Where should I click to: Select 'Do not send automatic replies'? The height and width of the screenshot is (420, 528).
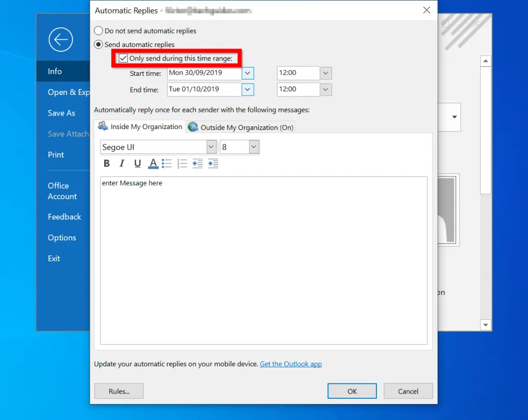[98, 31]
